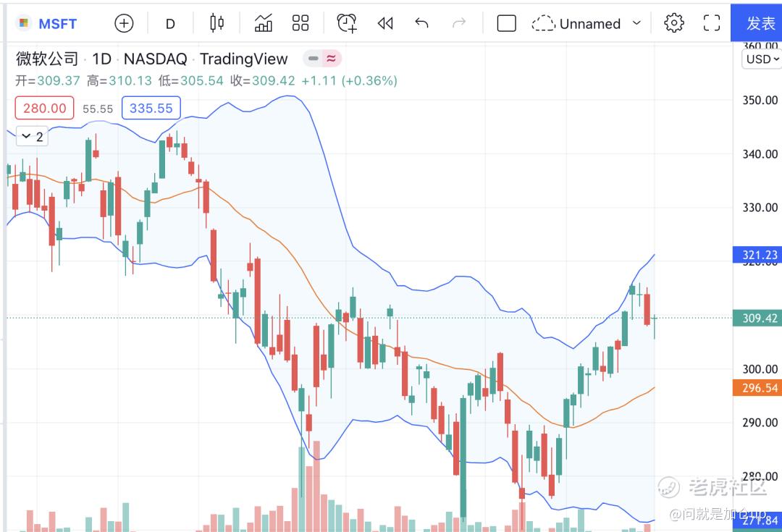The image size is (782, 532).
Task: Undo the last chart action
Action: [421, 23]
